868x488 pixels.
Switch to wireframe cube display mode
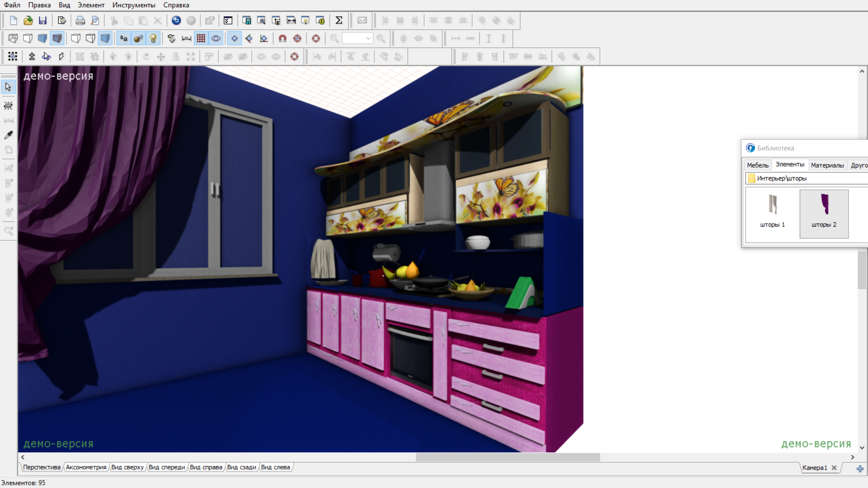13,38
